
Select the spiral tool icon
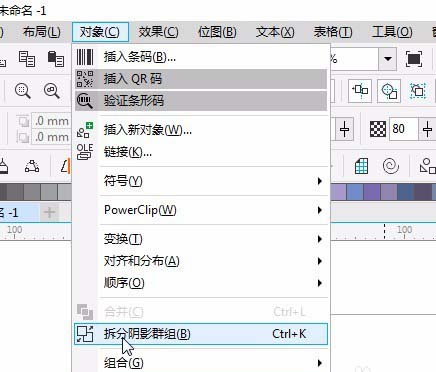tap(391, 166)
